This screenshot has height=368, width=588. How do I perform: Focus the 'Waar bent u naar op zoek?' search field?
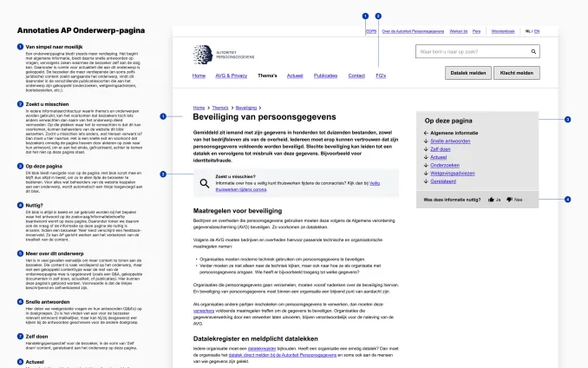477,52
